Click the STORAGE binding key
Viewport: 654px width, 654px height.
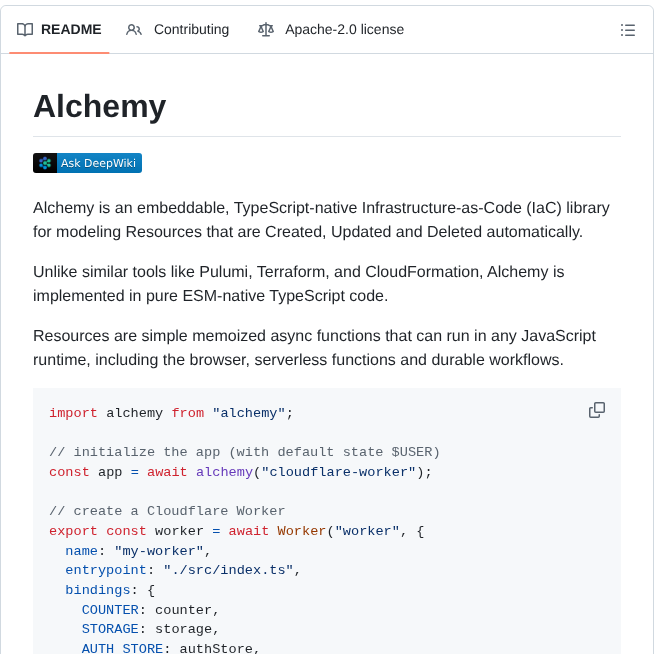[x=110, y=629]
